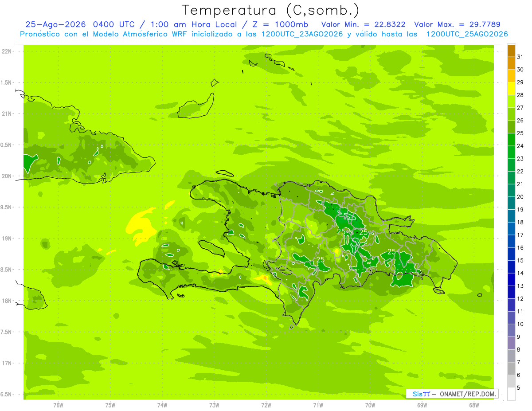532x411 pixels.
Task: Click the '69W' longitude label
Action: (x=422, y=405)
